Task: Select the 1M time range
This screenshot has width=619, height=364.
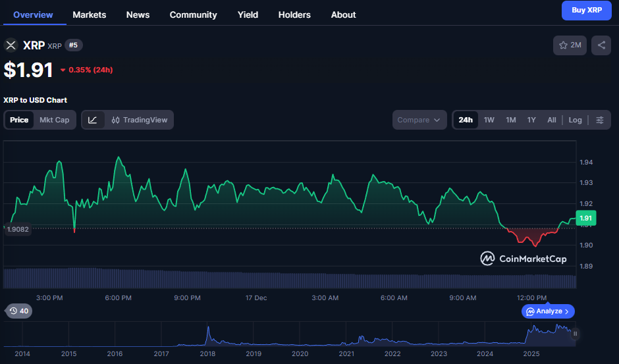Action: coord(511,120)
